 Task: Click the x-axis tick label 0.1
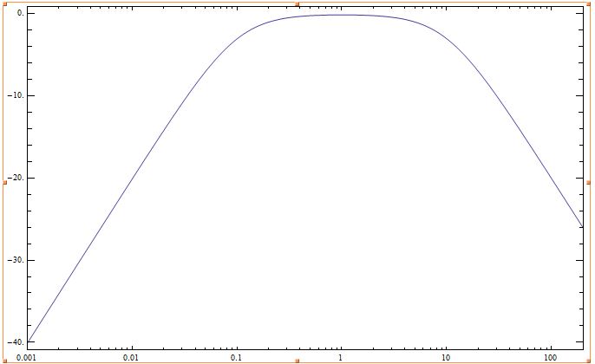236,356
